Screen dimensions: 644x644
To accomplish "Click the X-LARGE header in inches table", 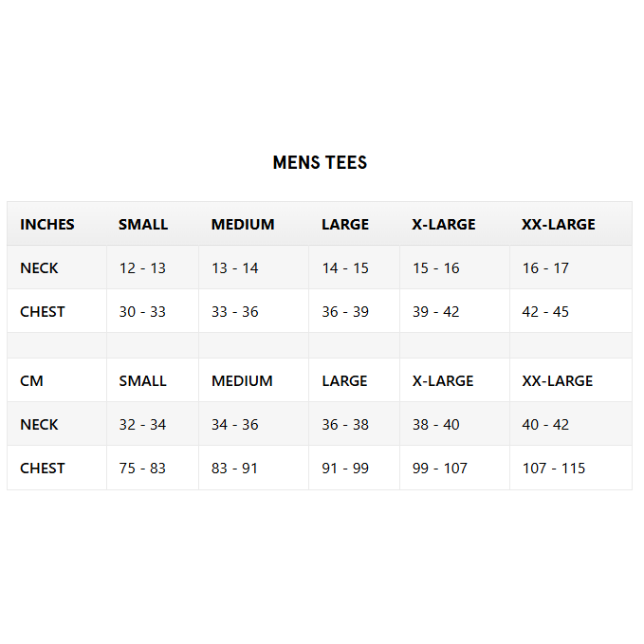I will [444, 225].
